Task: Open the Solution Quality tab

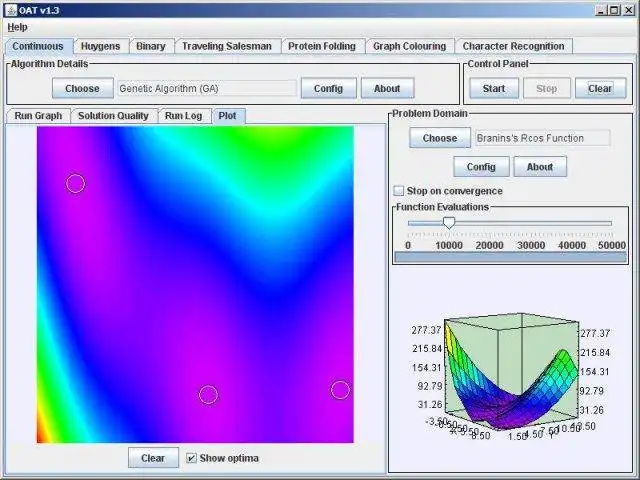Action: tap(113, 116)
